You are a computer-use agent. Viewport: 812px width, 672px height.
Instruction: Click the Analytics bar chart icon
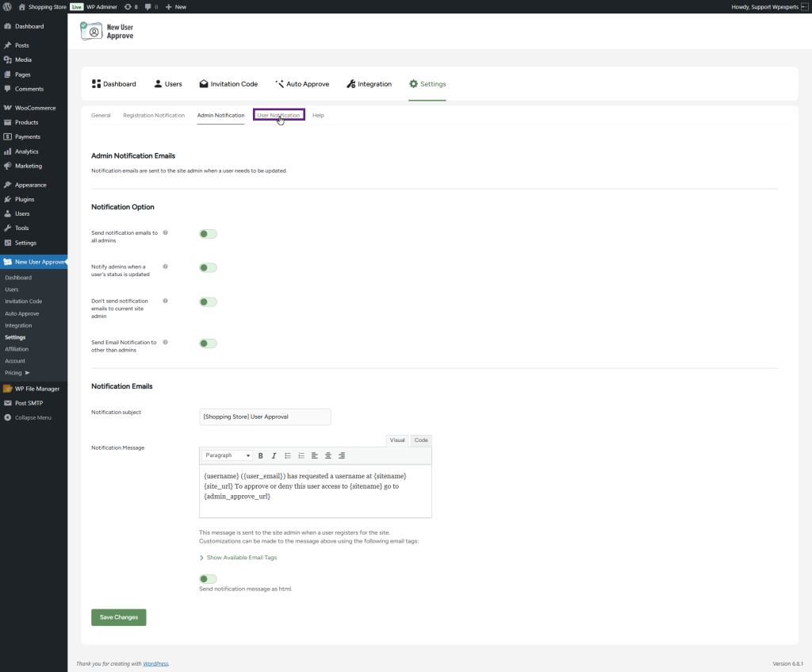[x=8, y=152]
